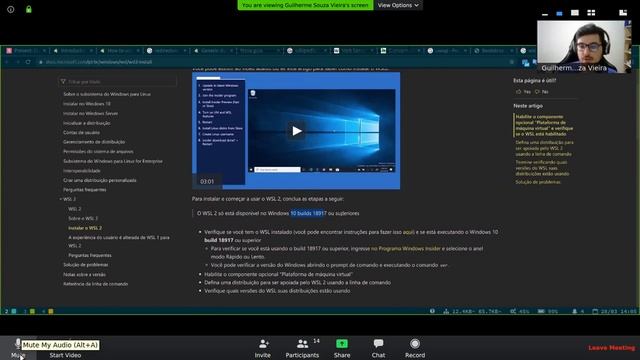This screenshot has width=640, height=360.
Task: Open 'Permissões do sistema de arquivos'
Action: [x=98, y=151]
